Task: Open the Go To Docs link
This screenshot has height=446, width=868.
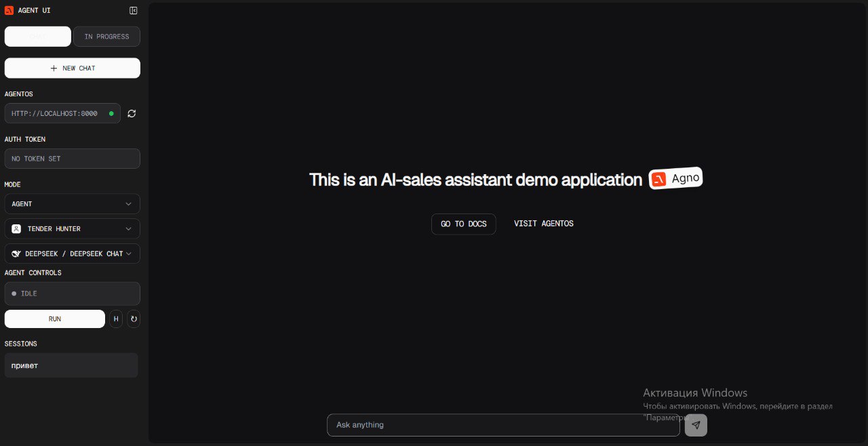Action: pos(463,224)
